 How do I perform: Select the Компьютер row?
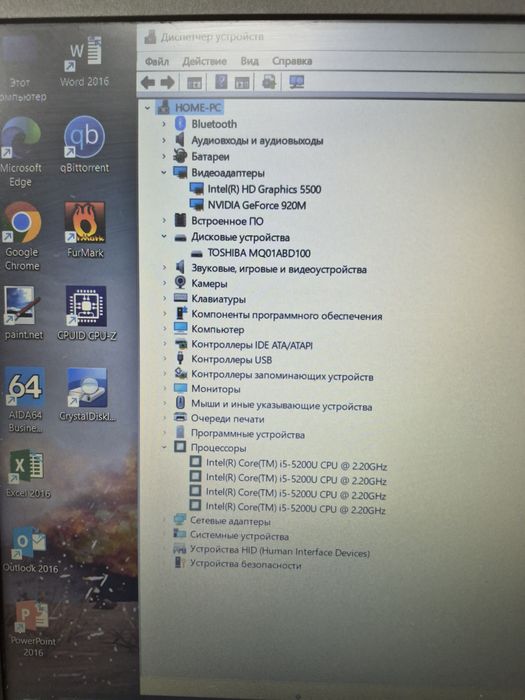tap(218, 330)
